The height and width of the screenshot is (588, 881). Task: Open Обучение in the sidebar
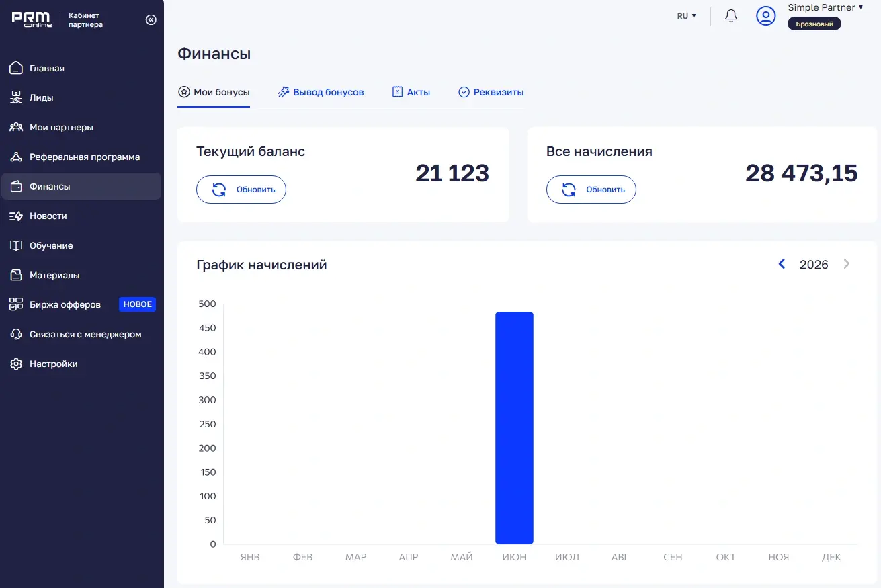point(81,245)
